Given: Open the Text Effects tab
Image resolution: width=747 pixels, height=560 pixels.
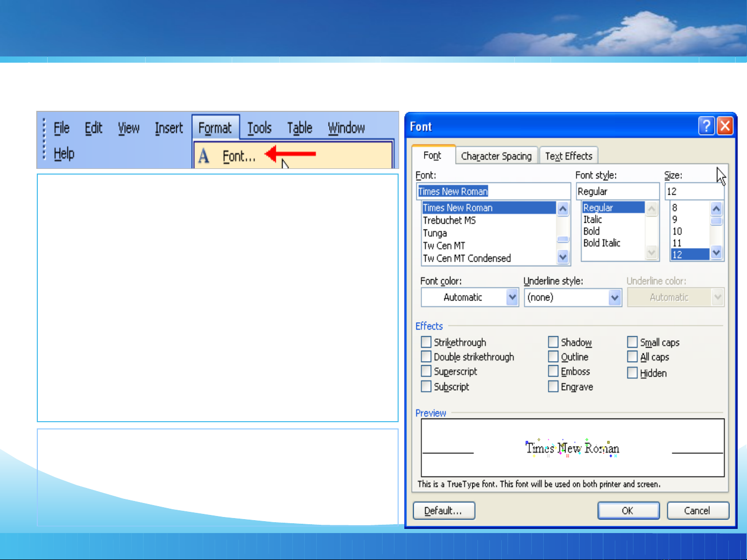Looking at the screenshot, I should 568,156.
